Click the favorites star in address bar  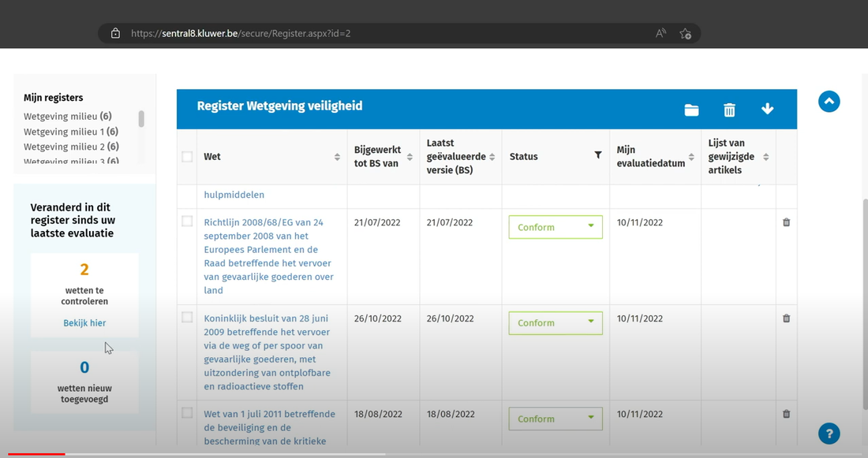685,34
